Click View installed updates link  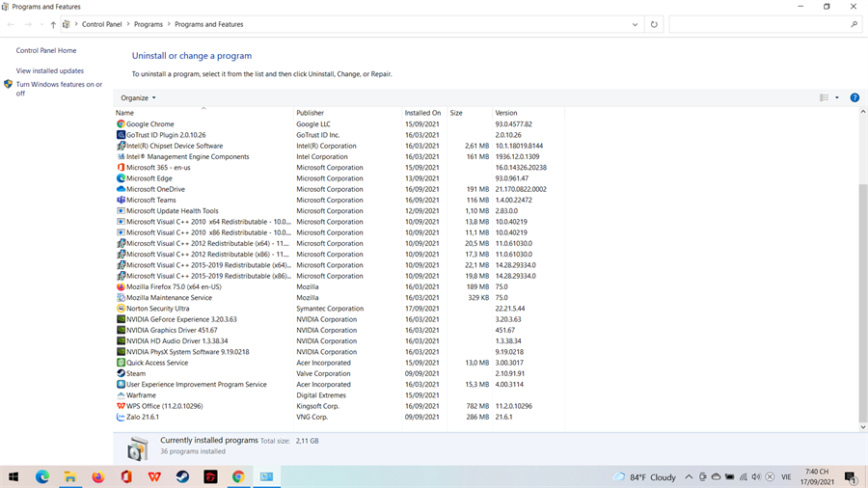(x=50, y=70)
